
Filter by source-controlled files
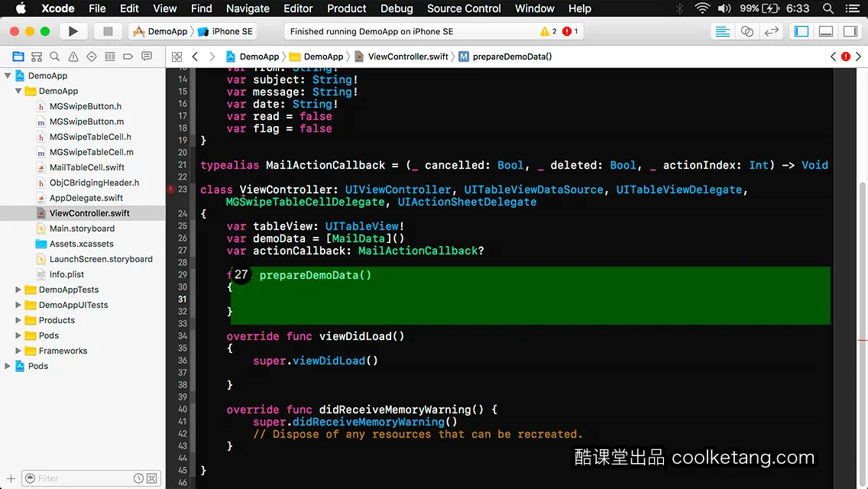click(x=152, y=478)
